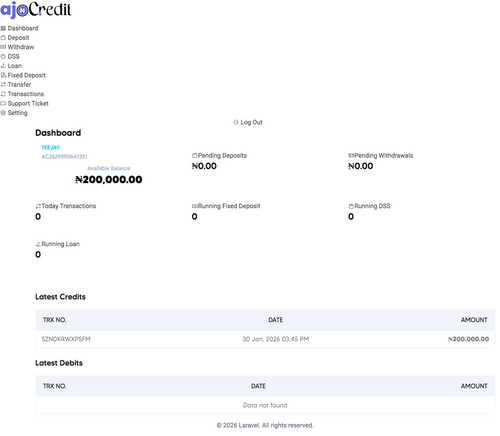This screenshot has width=500, height=436.
Task: Click DATE header in Latest Credits
Action: coord(276,320)
